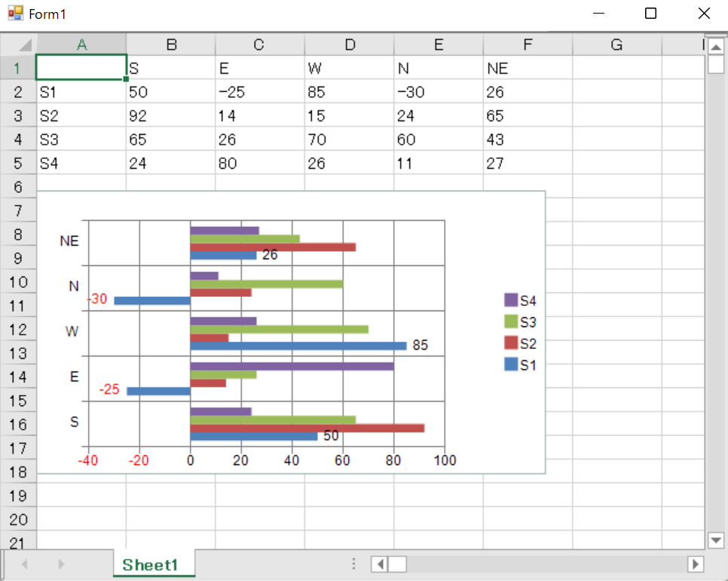Select column G header

617,44
